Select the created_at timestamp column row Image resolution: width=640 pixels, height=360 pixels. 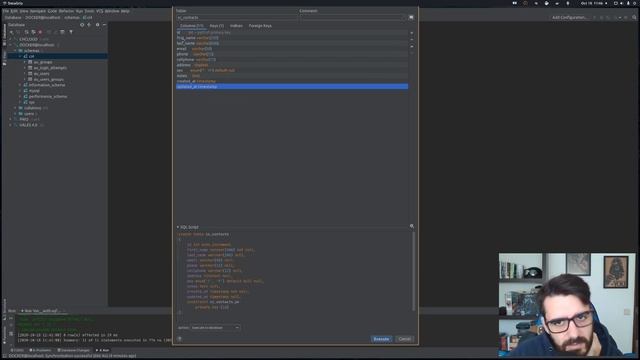[x=292, y=81]
